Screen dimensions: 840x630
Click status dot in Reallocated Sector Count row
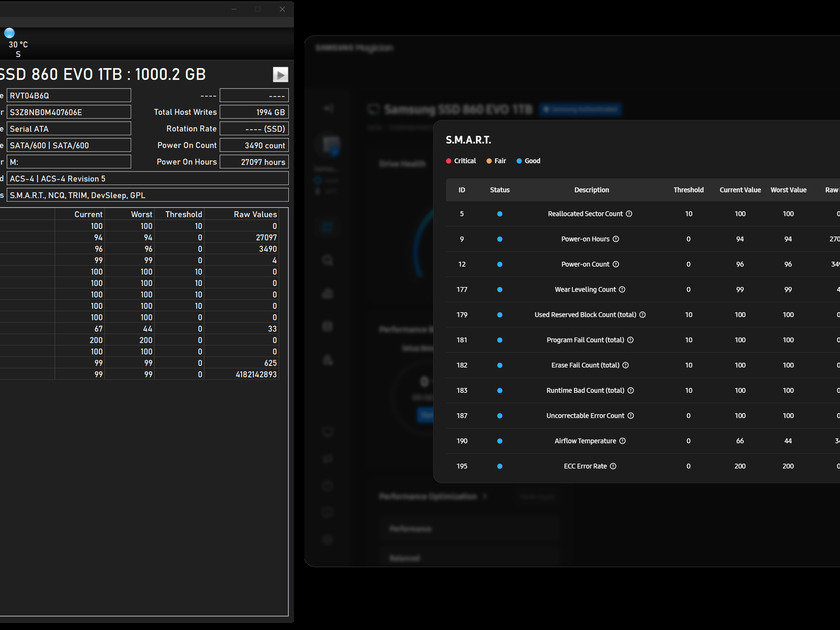click(x=500, y=214)
